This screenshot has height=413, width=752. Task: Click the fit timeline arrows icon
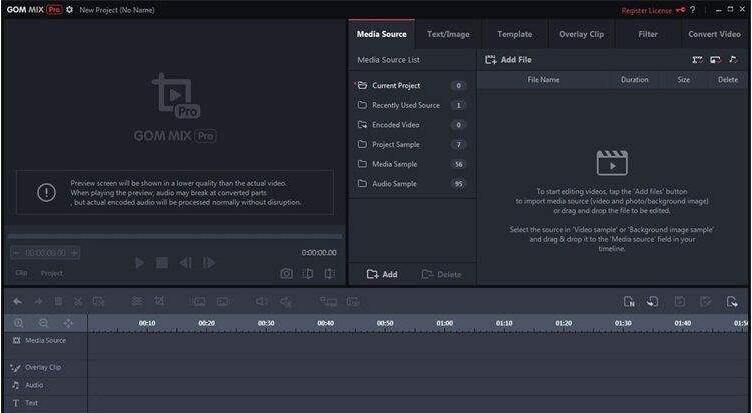click(x=68, y=323)
